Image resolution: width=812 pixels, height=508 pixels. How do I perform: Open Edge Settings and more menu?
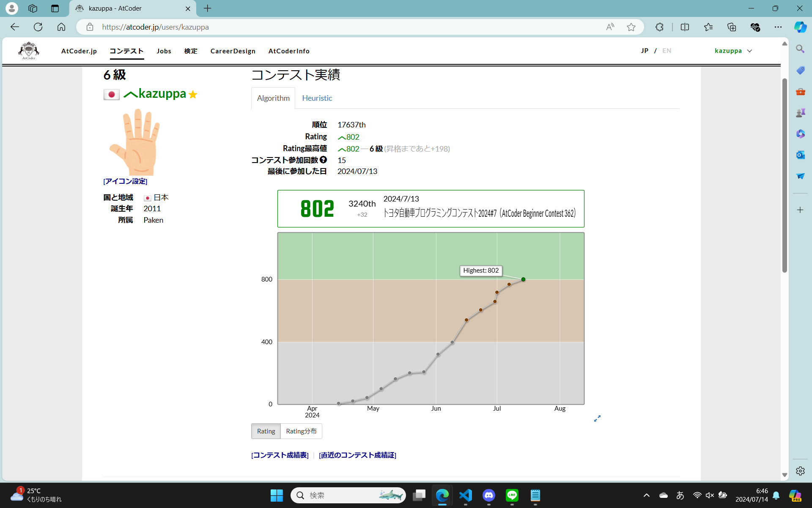tap(778, 27)
